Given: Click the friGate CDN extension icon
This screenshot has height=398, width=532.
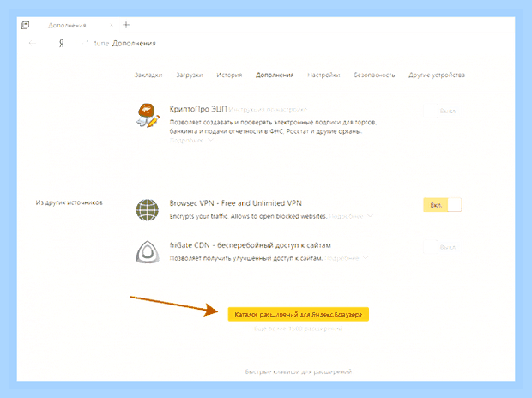Looking at the screenshot, I should 148,252.
